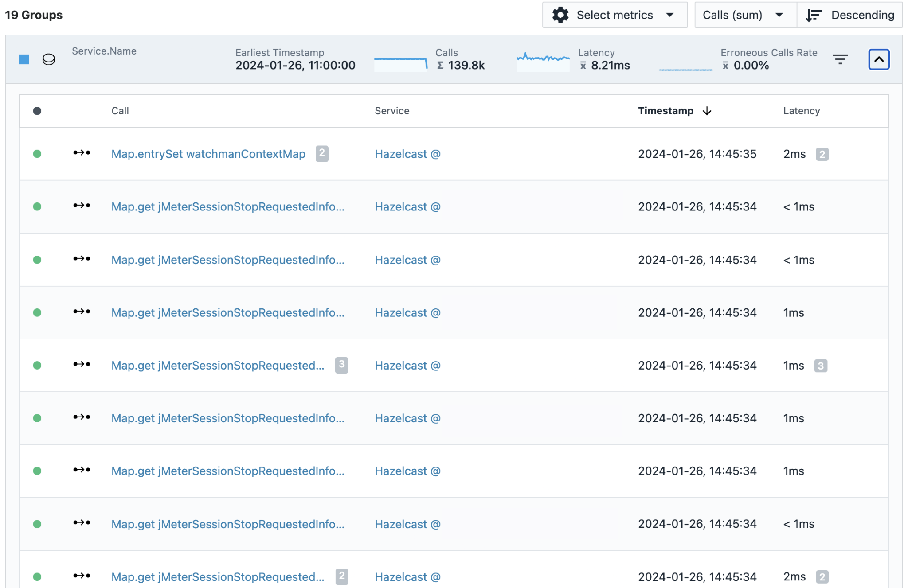Click the Calls sparkline chart
This screenshot has width=908, height=588.
coord(400,62)
